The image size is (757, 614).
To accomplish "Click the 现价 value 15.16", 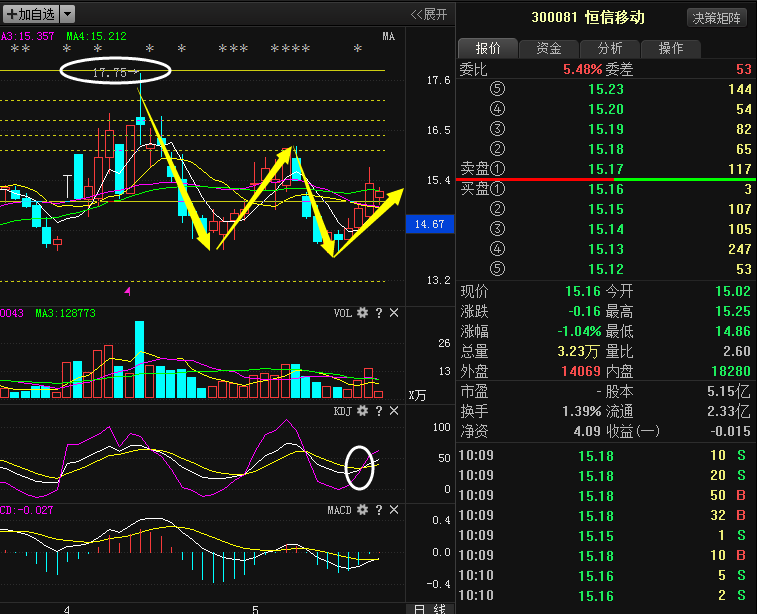I will tap(583, 292).
